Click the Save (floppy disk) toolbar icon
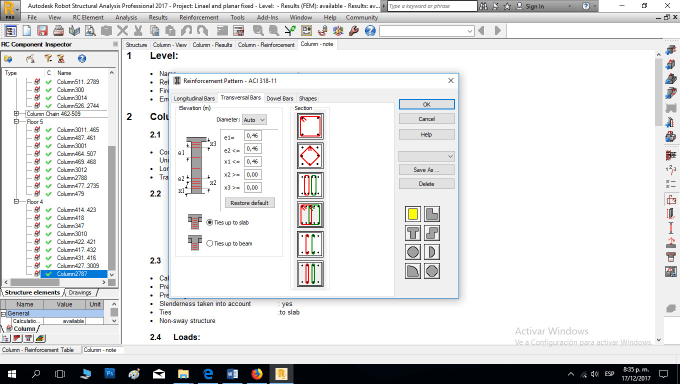This screenshot has width=680, height=384. click(42, 31)
